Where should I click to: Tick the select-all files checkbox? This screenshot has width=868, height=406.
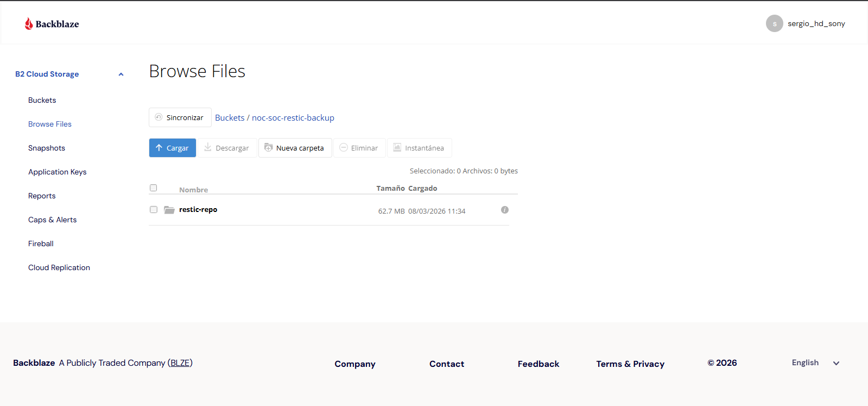[154, 188]
